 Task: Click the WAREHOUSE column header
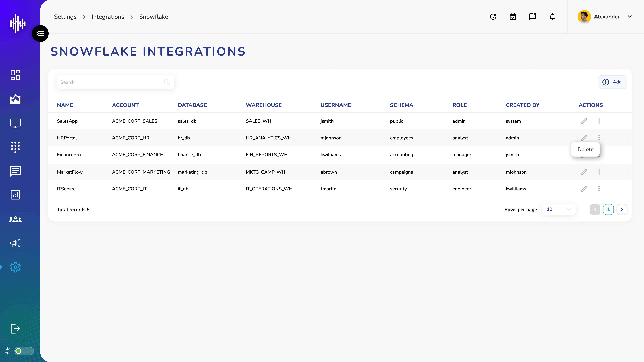(x=264, y=105)
